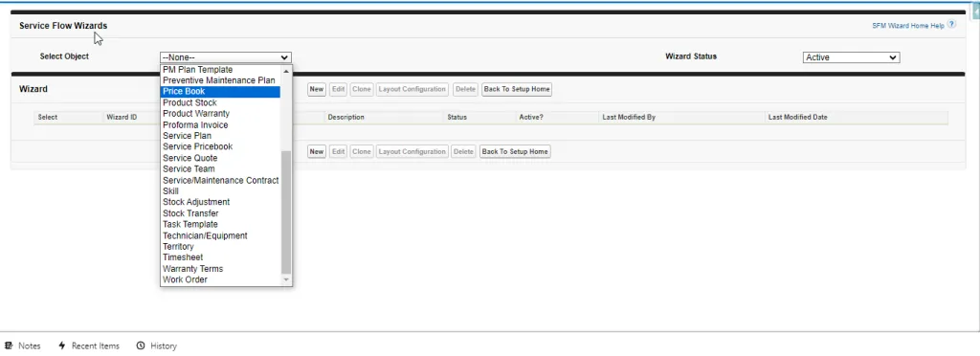Click SFM Wizard Home Help link

[908, 26]
